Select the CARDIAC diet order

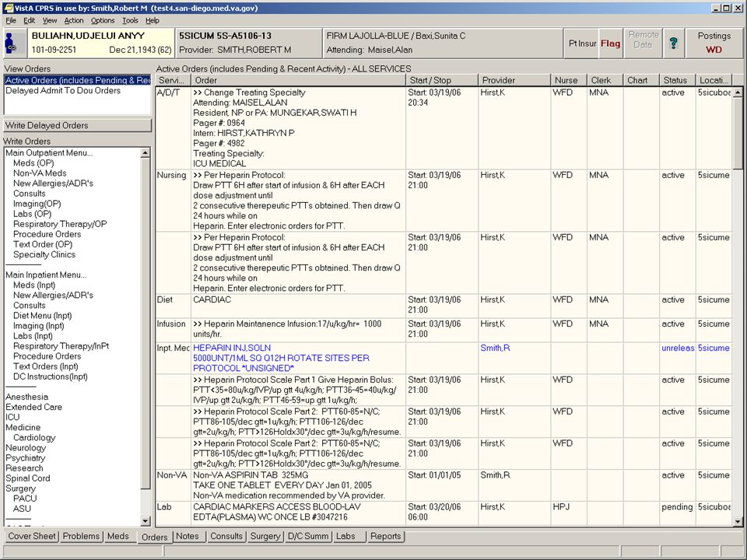[x=444, y=305]
